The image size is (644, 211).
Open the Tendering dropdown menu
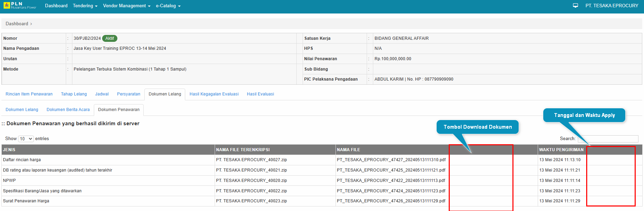pyautogui.click(x=85, y=6)
